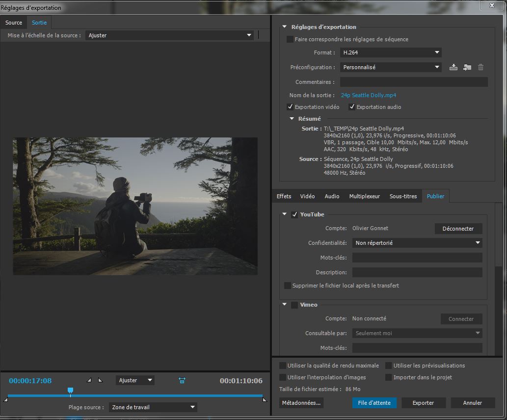507x420 pixels.
Task: Switch to the Source tab
Action: (x=14, y=23)
